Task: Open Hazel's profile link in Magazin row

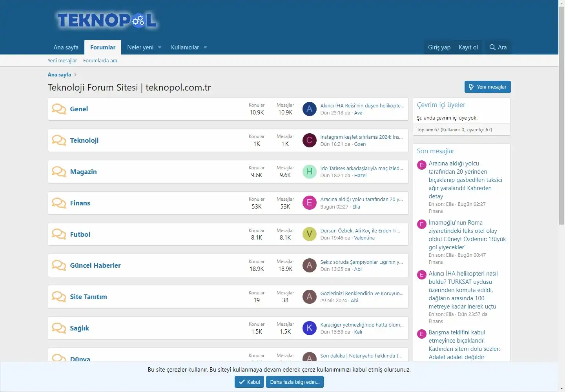Action: [360, 176]
